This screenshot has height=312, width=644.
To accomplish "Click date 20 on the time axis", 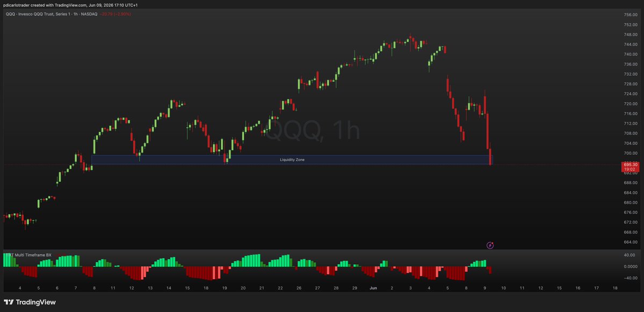I will tap(243, 288).
